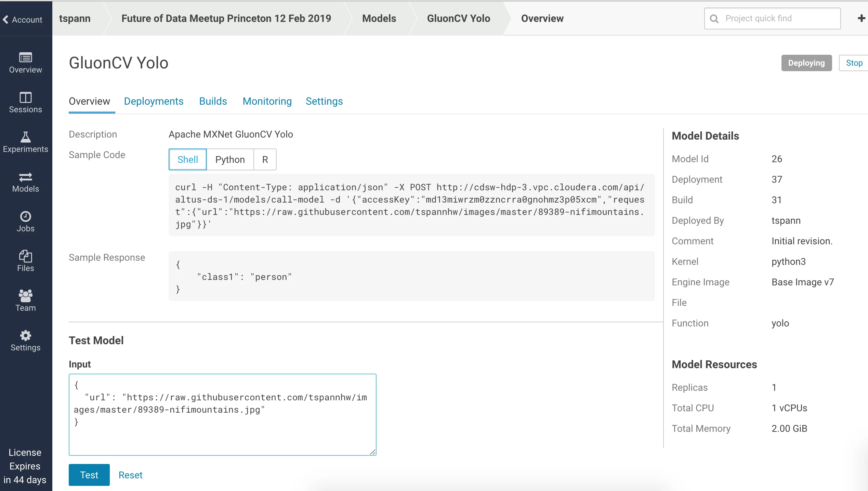The image size is (868, 491).
Task: Click the Engine Image value Base Image v7
Action: 803,282
